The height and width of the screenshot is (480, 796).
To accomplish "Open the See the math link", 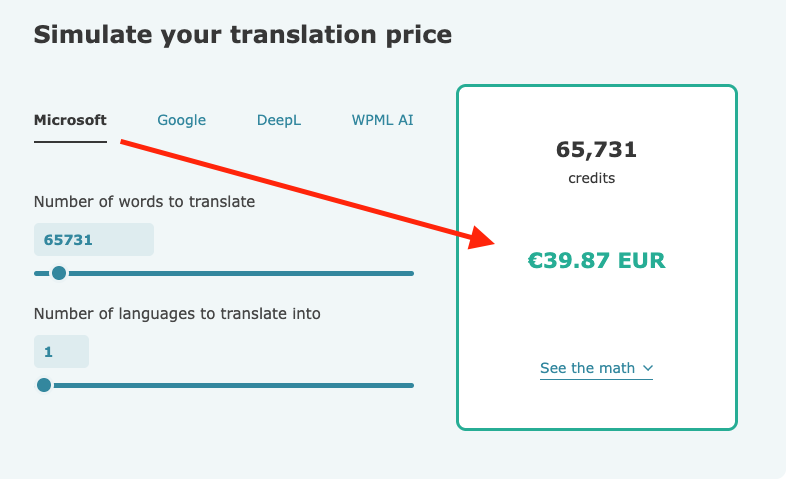I will tap(587, 368).
